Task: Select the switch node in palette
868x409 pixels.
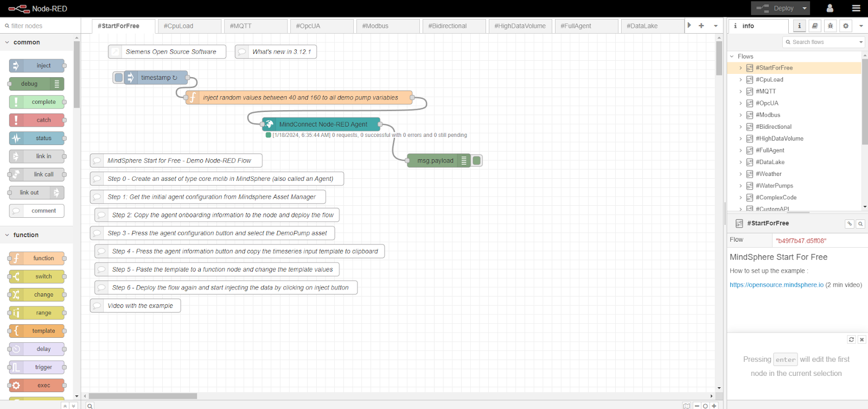Action: [x=37, y=276]
